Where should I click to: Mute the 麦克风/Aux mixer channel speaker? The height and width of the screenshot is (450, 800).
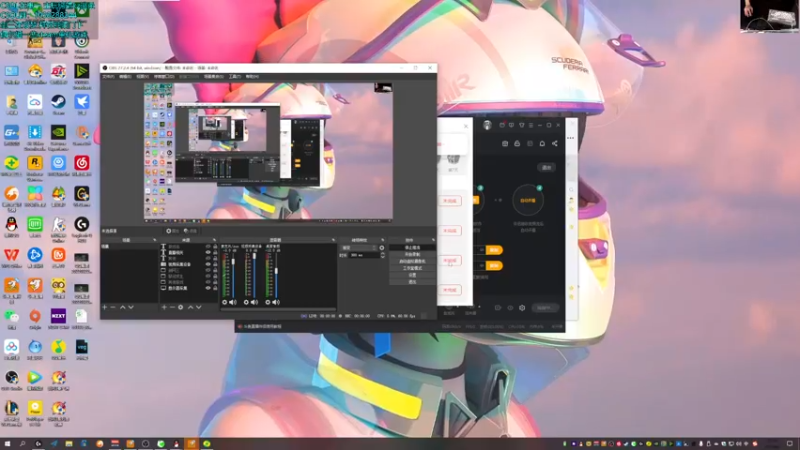pyautogui.click(x=233, y=302)
